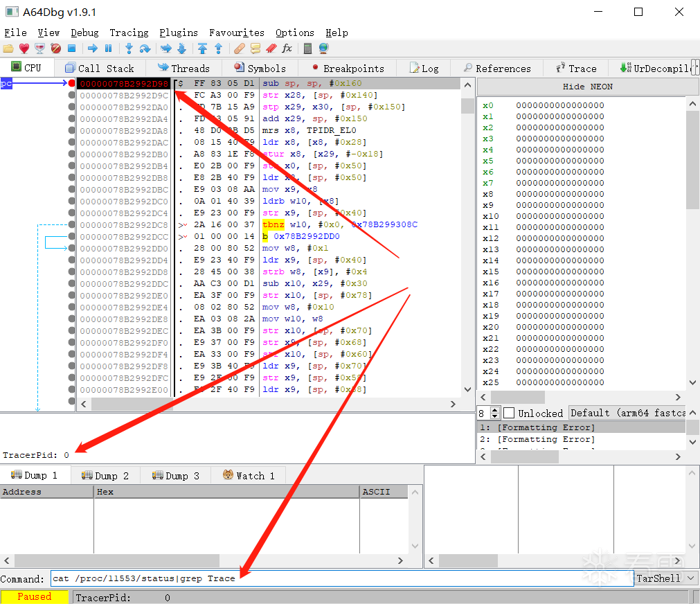
Task: Click the open file folder icon
Action: pyautogui.click(x=8, y=48)
